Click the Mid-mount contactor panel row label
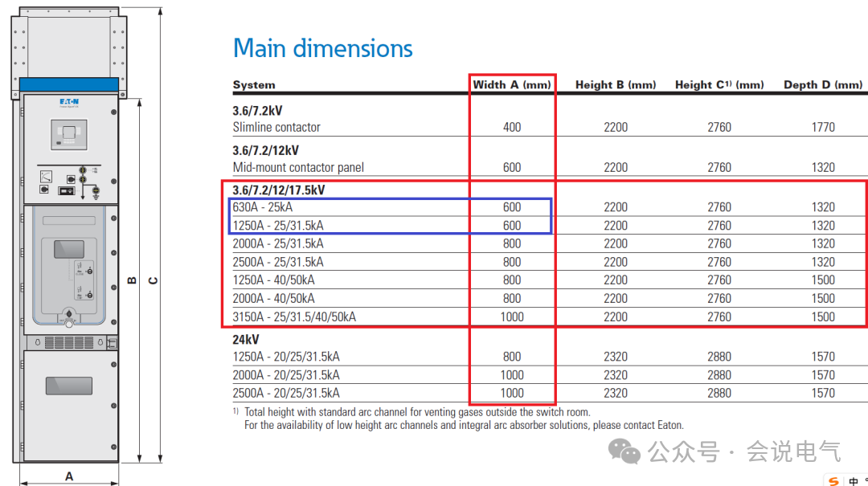The width and height of the screenshot is (868, 486). pos(298,167)
